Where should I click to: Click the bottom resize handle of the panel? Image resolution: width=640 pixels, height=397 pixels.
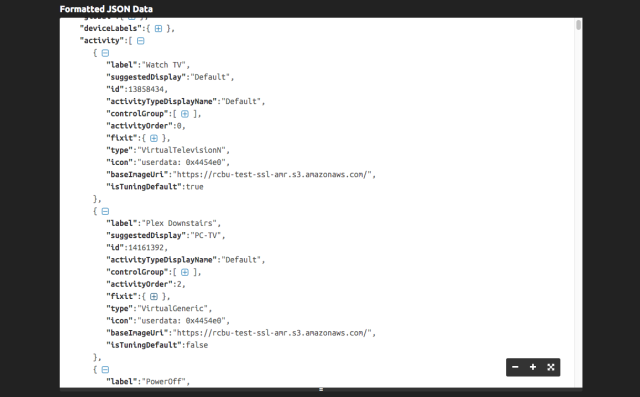321,390
